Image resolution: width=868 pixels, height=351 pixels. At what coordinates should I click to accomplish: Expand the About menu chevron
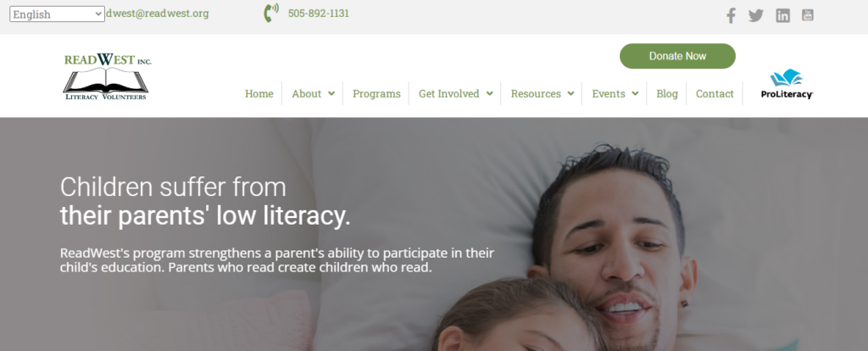(331, 93)
